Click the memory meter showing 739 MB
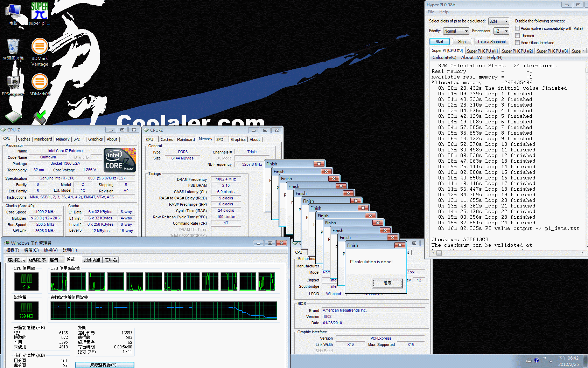 coord(26,310)
